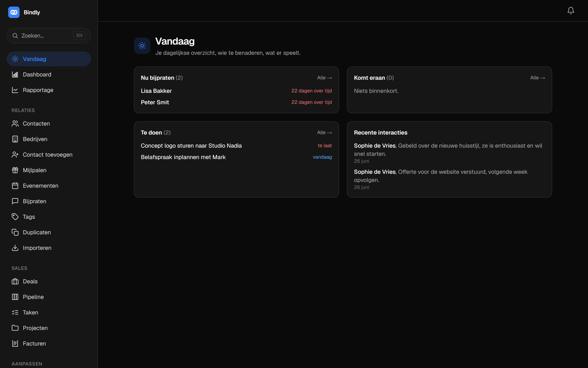Navigate to Bedrijven

pos(49,139)
